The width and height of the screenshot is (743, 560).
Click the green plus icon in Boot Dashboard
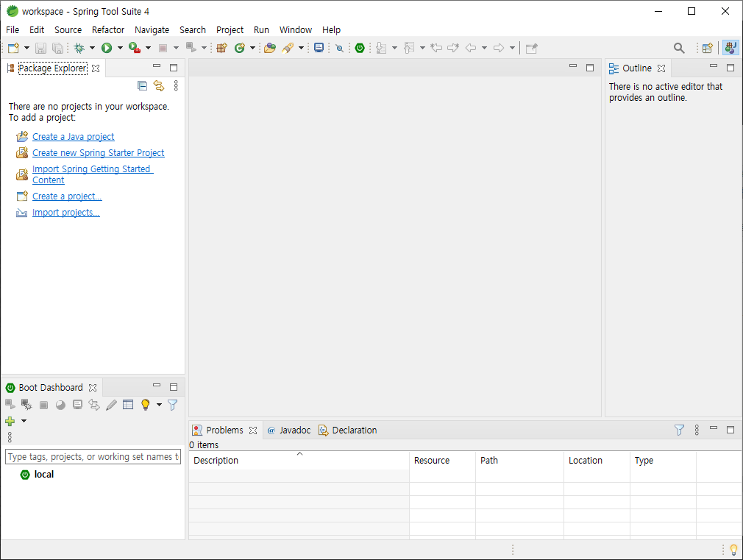tap(10, 421)
